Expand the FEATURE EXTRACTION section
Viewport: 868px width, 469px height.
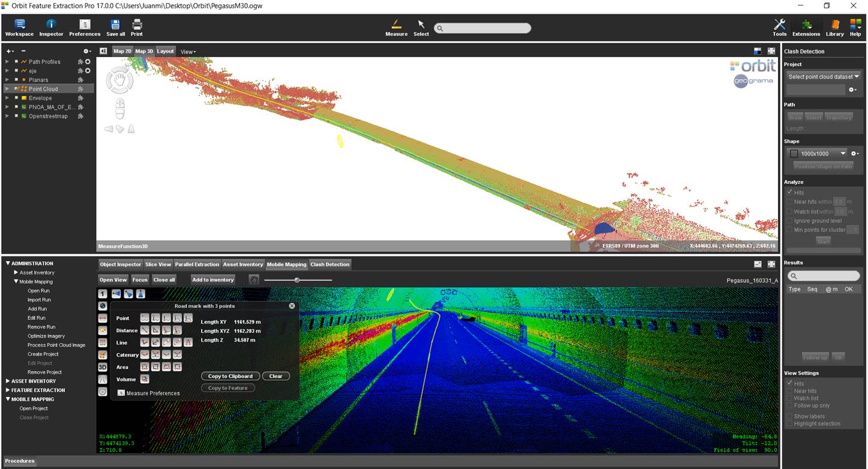tap(8, 390)
